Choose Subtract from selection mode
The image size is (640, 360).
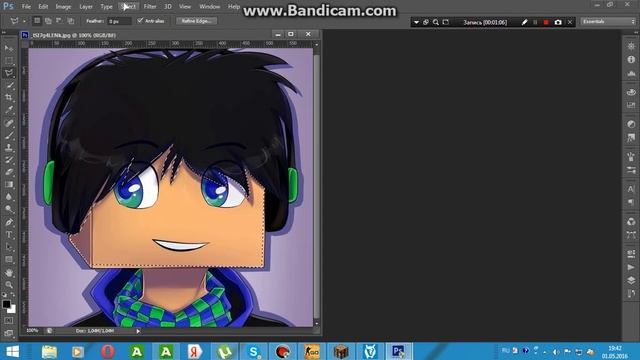59,21
